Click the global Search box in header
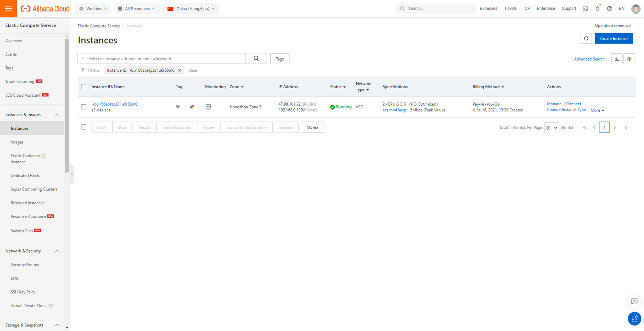644x331 pixels. pyautogui.click(x=436, y=8)
